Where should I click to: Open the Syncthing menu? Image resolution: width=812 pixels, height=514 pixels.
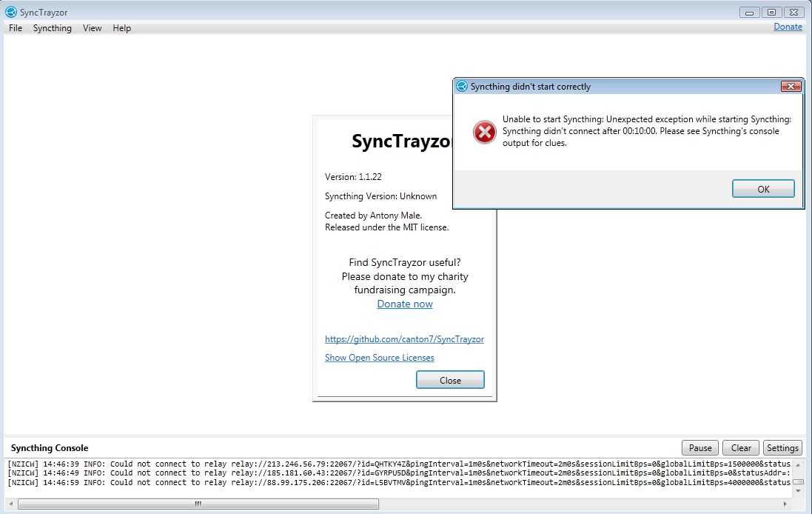[x=53, y=28]
